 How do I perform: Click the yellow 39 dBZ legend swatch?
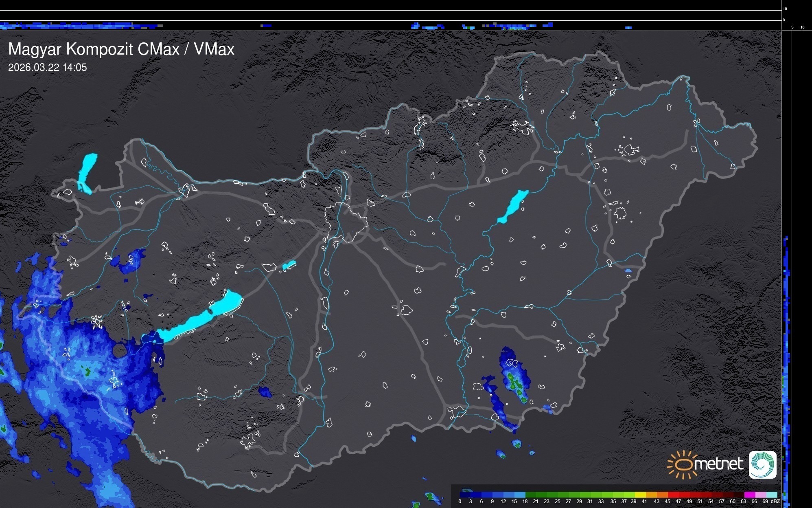click(x=640, y=495)
